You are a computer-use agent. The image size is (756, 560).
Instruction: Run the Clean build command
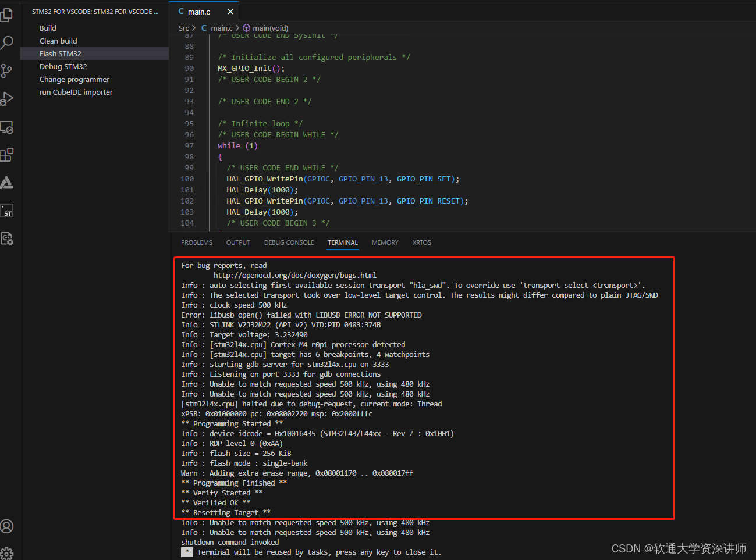coord(94,41)
